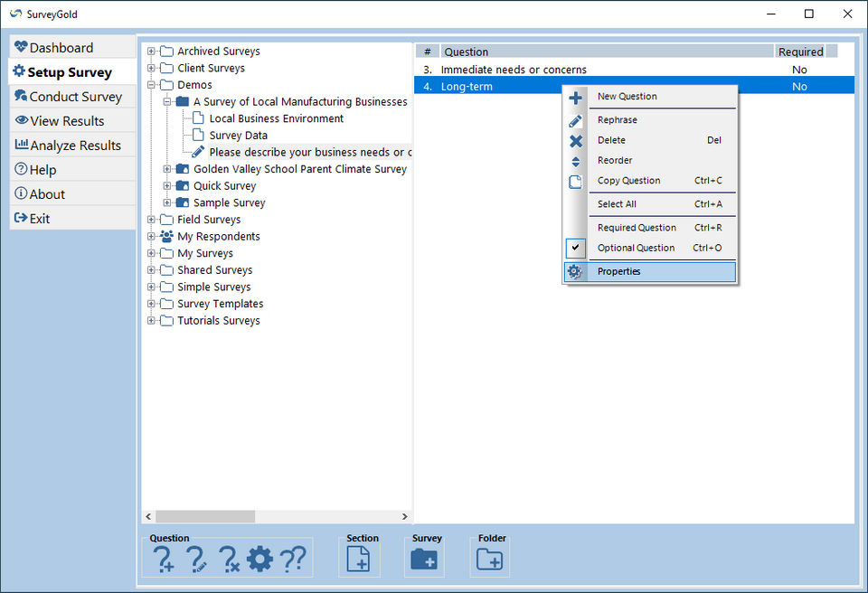Click the Required column header
The height and width of the screenshot is (593, 868).
(x=800, y=52)
